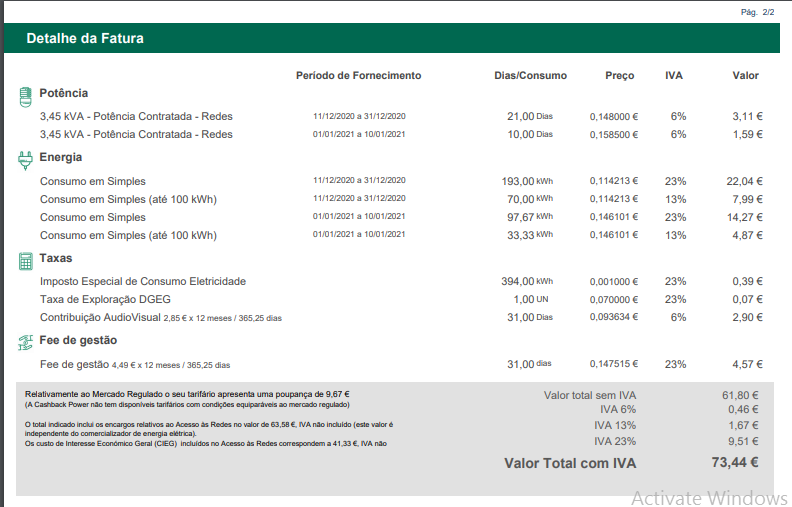This screenshot has height=507, width=792.
Task: Click the "Valor total sem IVA" label
Action: click(x=590, y=395)
